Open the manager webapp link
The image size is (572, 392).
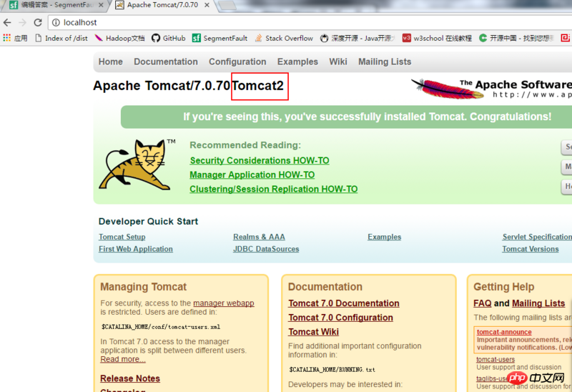(224, 303)
